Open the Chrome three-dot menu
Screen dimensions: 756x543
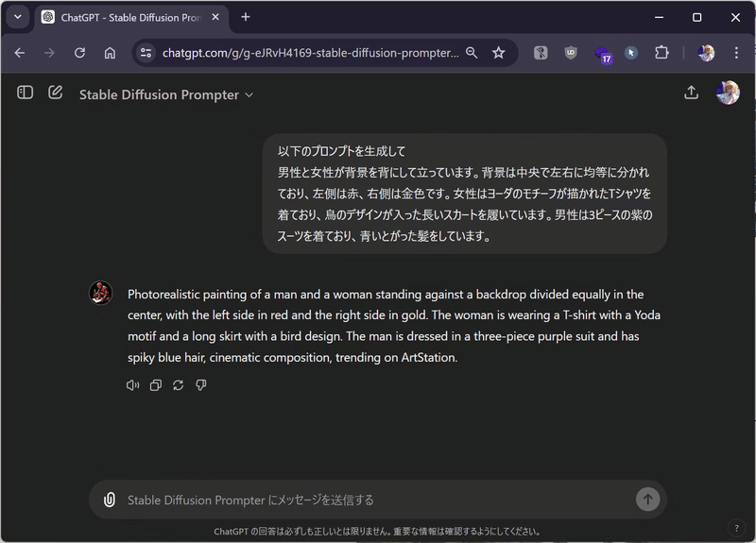[736, 53]
